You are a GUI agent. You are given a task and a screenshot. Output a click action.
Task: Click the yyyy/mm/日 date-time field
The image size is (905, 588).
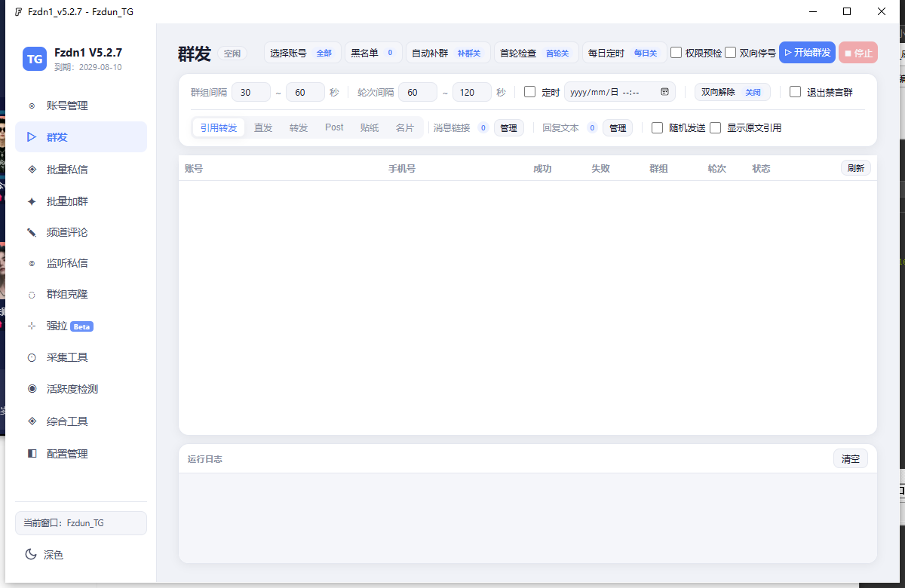tap(620, 92)
